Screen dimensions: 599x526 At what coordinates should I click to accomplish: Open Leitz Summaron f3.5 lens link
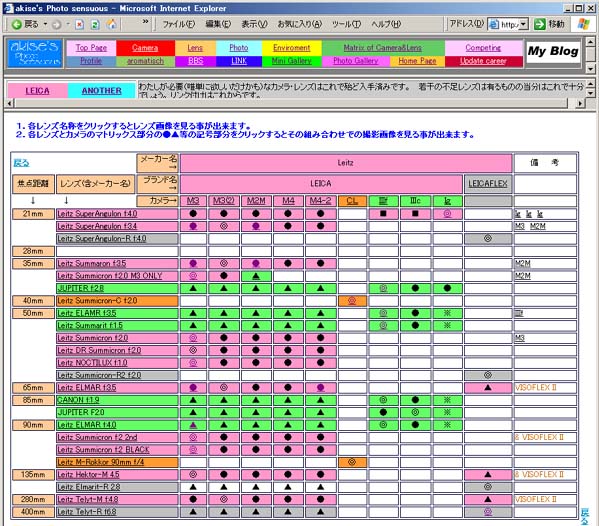(x=91, y=263)
